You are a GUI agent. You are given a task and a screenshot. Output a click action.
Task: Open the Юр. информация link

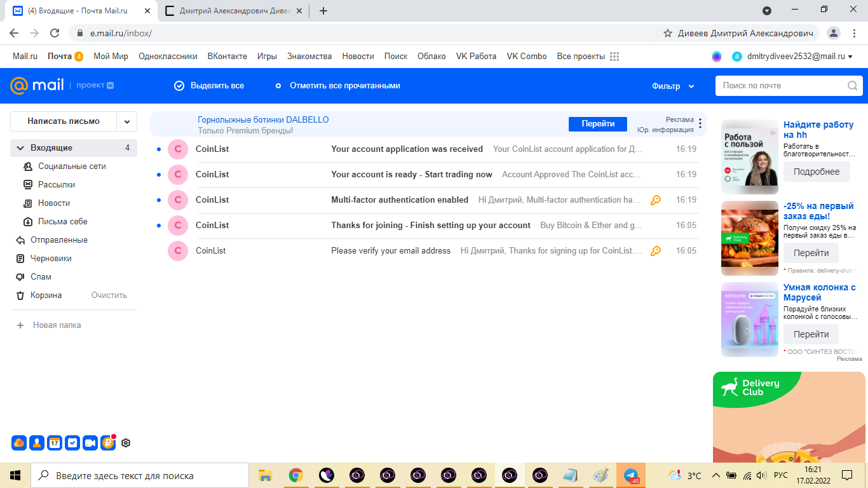click(x=665, y=130)
